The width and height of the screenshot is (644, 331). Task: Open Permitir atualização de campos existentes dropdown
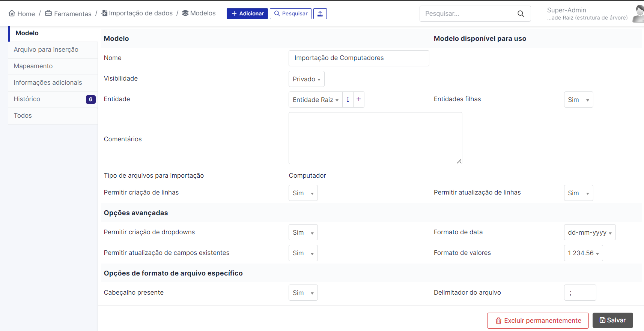click(x=303, y=253)
